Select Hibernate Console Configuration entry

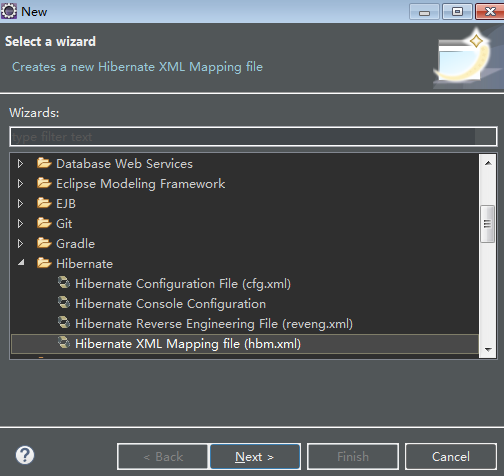tap(171, 304)
